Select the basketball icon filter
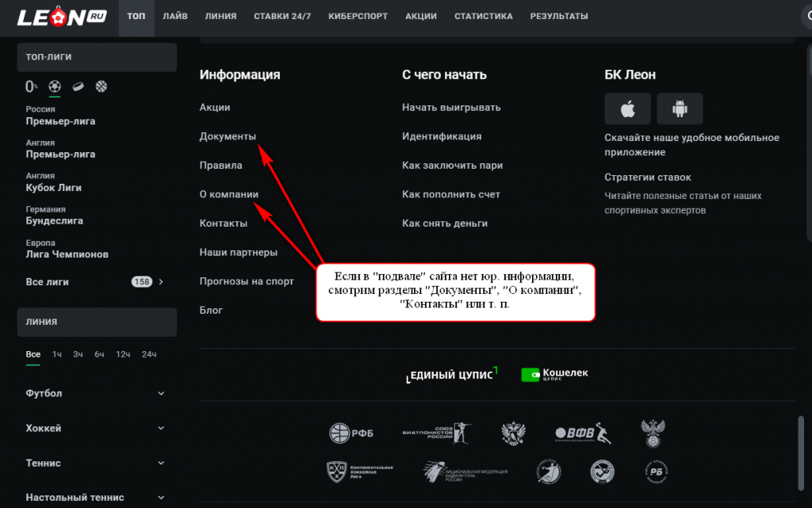 [x=101, y=86]
